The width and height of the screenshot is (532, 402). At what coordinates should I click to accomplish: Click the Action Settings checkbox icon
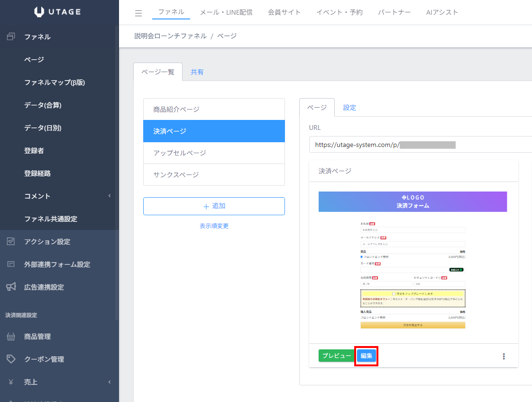click(11, 241)
